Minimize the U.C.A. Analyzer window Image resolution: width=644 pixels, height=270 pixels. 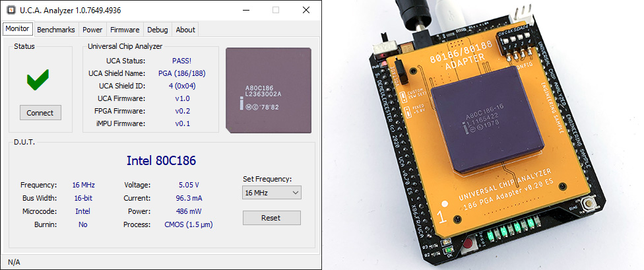[245, 11]
